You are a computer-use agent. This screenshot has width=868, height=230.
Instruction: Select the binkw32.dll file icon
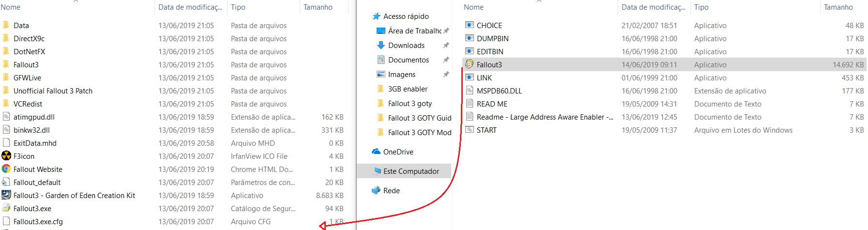tap(6, 130)
